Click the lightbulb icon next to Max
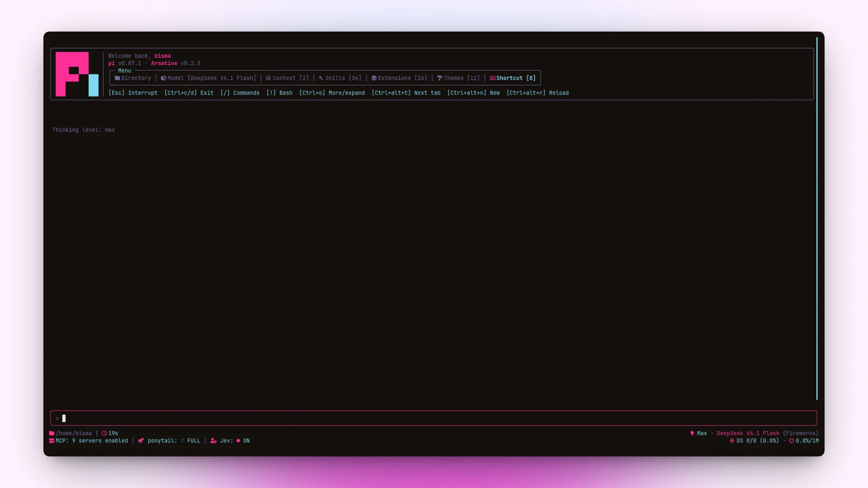The image size is (868, 488). click(x=692, y=433)
